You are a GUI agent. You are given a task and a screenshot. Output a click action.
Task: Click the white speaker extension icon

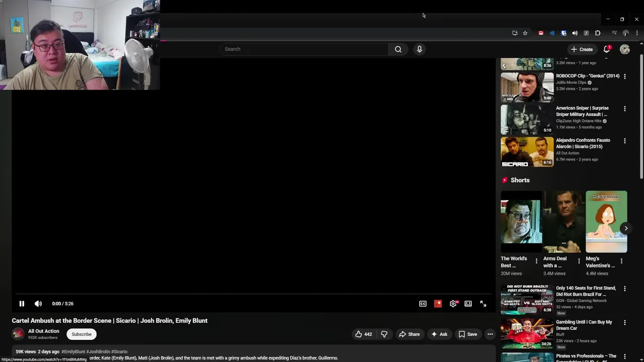tap(575, 33)
